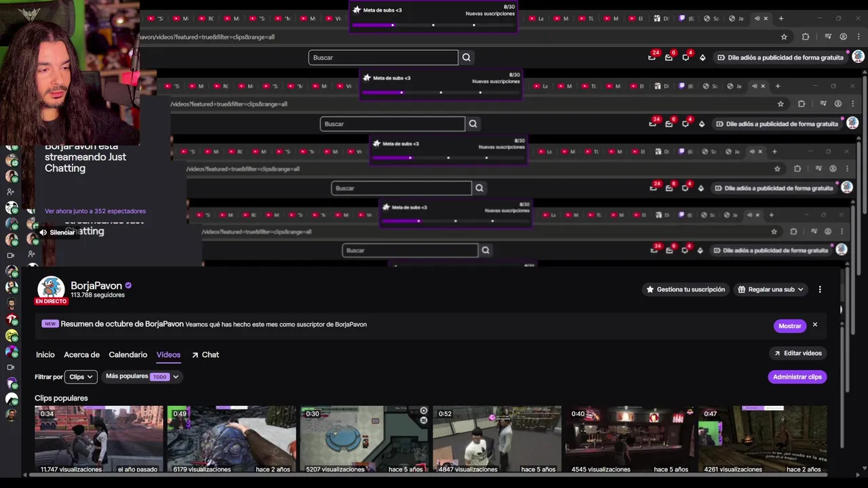The image size is (868, 488).
Task: Open media controls icon in outermost browser toolbar
Action: 828,37
